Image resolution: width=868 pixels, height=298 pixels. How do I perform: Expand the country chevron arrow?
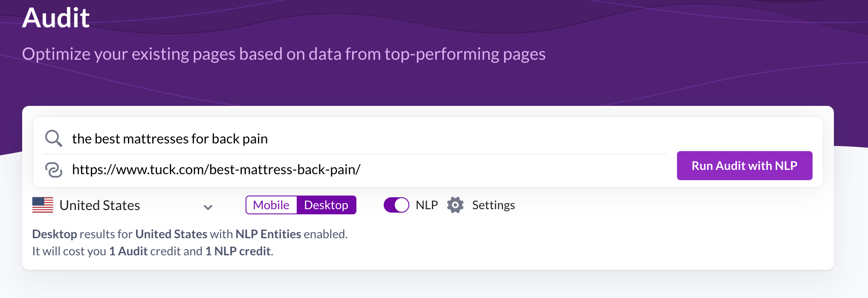(x=208, y=207)
